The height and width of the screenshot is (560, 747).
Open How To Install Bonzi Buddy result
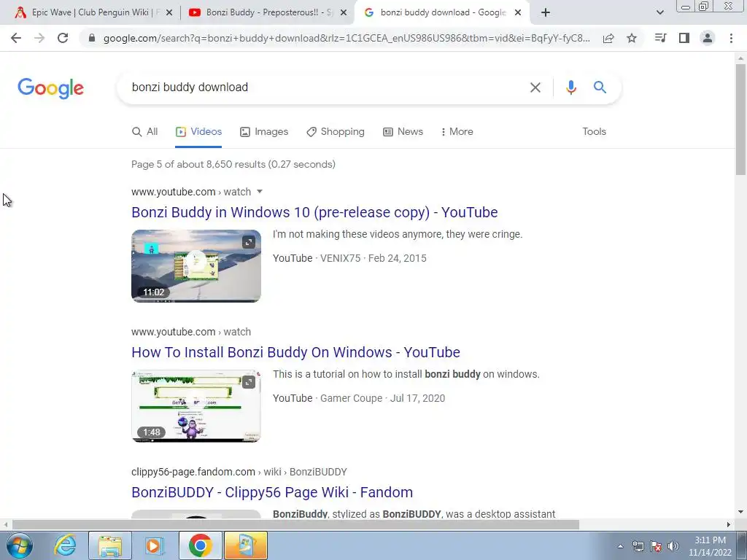point(296,352)
